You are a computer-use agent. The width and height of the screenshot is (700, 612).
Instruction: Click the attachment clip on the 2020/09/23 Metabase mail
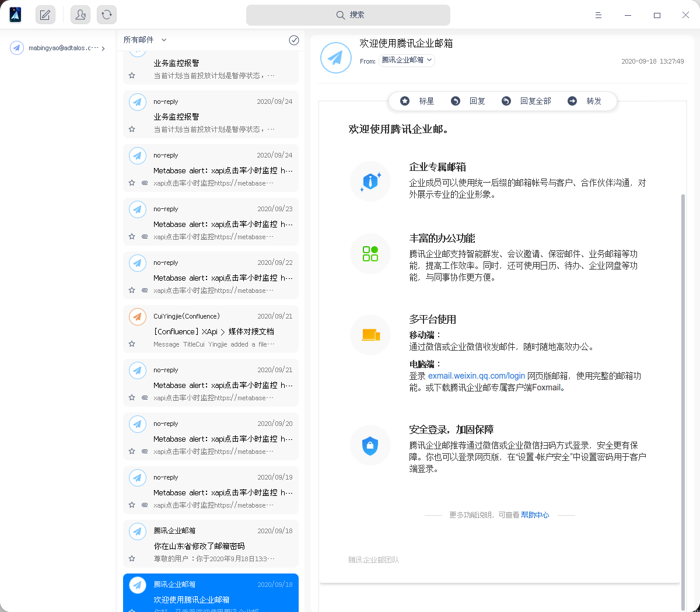click(x=145, y=236)
